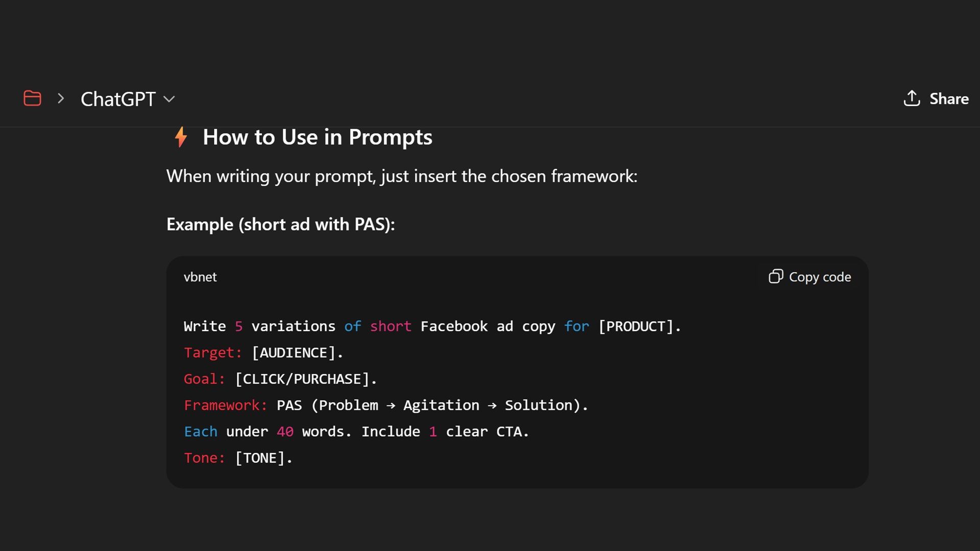Click the [TONE] placeholder in code

point(259,458)
